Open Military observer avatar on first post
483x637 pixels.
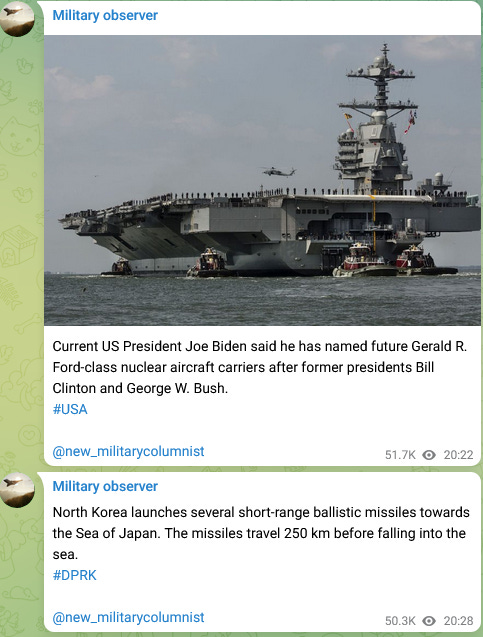[17, 18]
